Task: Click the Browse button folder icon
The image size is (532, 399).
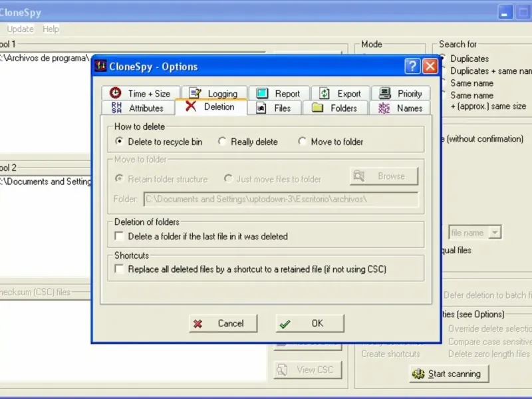Action: (x=359, y=176)
